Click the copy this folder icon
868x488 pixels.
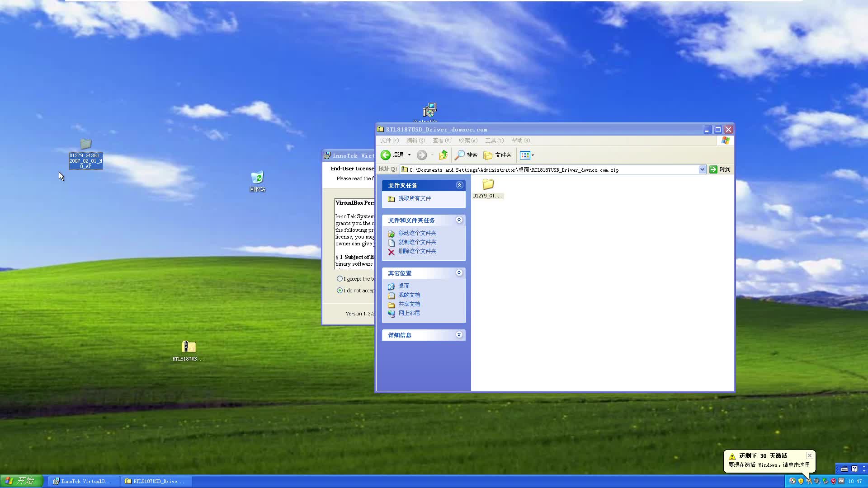pos(392,243)
